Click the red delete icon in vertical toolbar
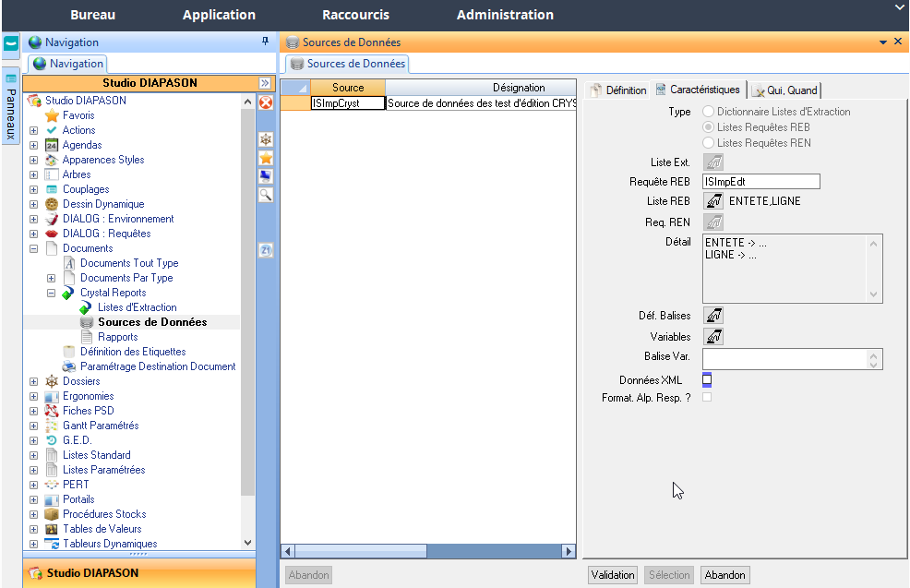The width and height of the screenshot is (910, 588). (x=266, y=102)
